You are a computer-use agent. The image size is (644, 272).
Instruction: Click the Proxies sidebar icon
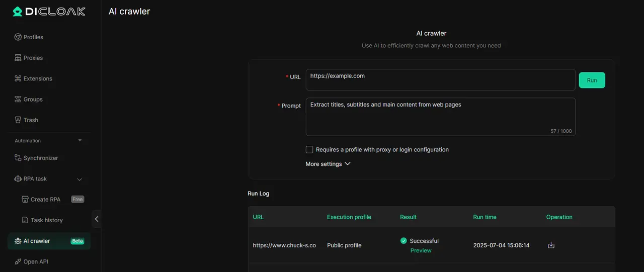(x=18, y=58)
